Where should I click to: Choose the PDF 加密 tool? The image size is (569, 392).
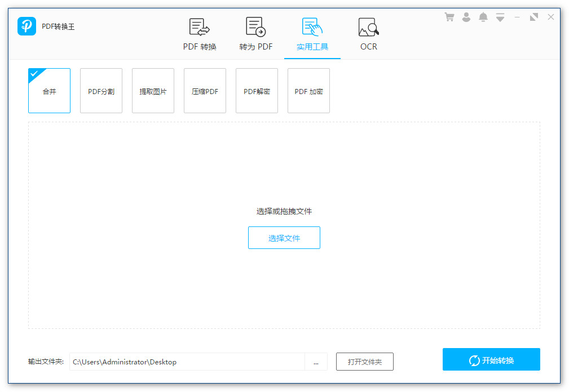309,91
